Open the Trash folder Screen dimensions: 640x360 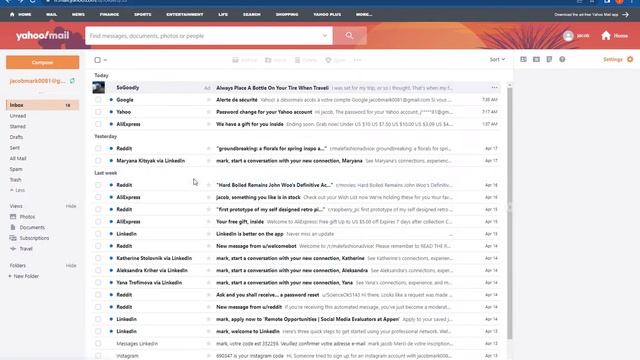point(16,180)
